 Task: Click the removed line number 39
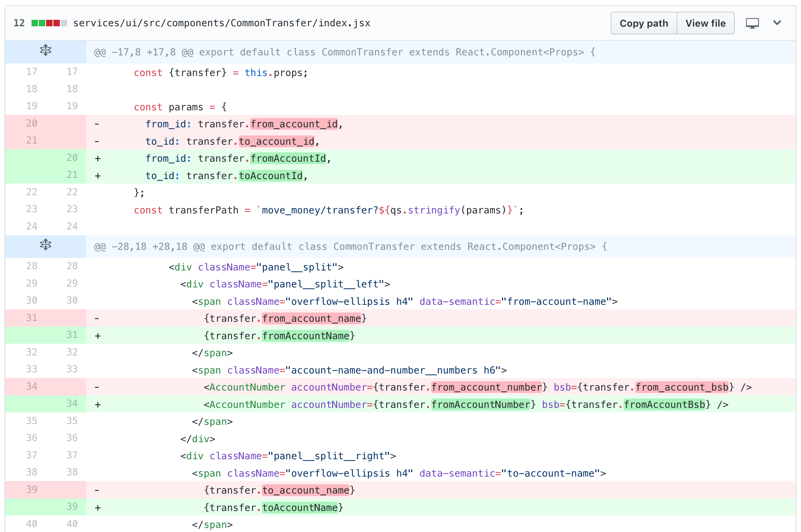pos(32,490)
